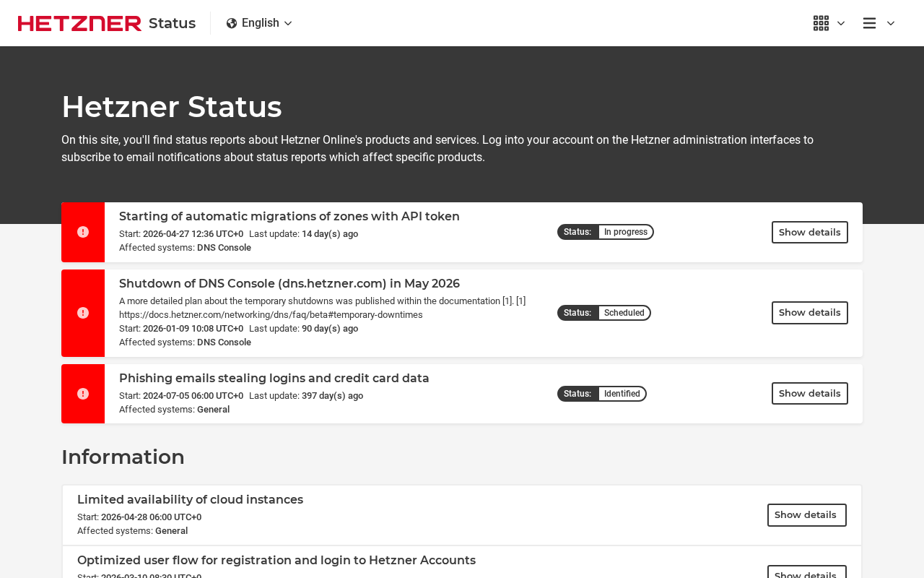Show details for Phishing emails report

[x=810, y=394]
